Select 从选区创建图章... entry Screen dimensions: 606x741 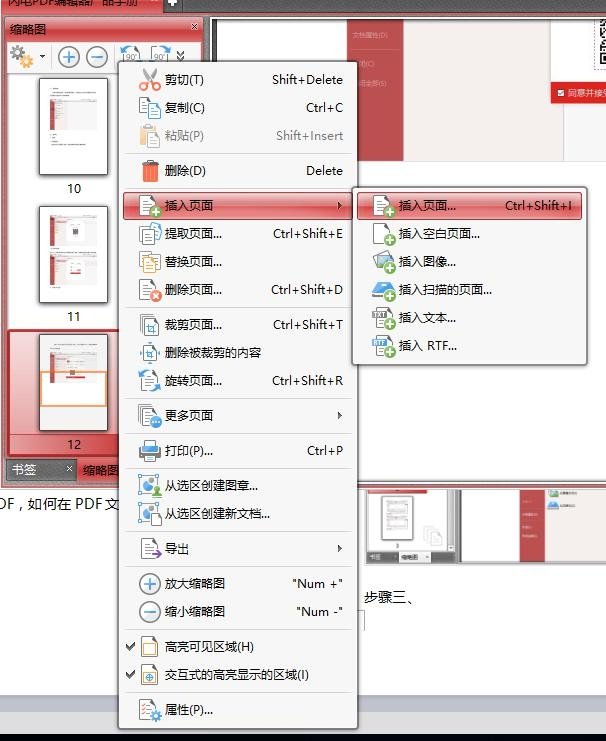239,485
